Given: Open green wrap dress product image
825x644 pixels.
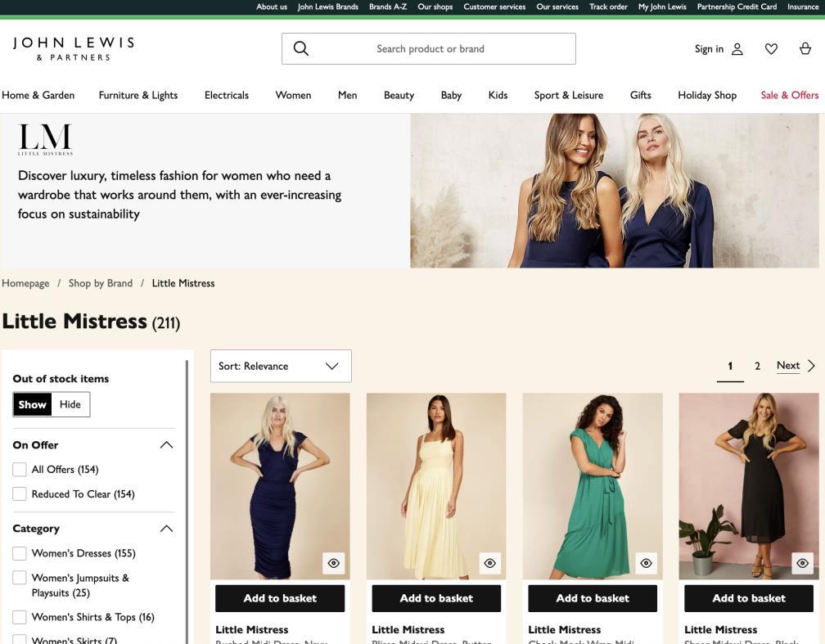Looking at the screenshot, I should (x=593, y=486).
